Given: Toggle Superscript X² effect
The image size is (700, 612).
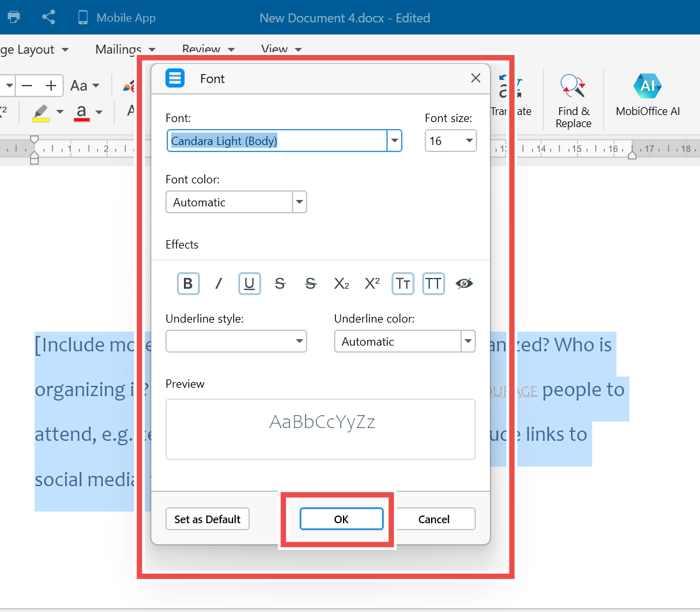Looking at the screenshot, I should click(x=372, y=284).
